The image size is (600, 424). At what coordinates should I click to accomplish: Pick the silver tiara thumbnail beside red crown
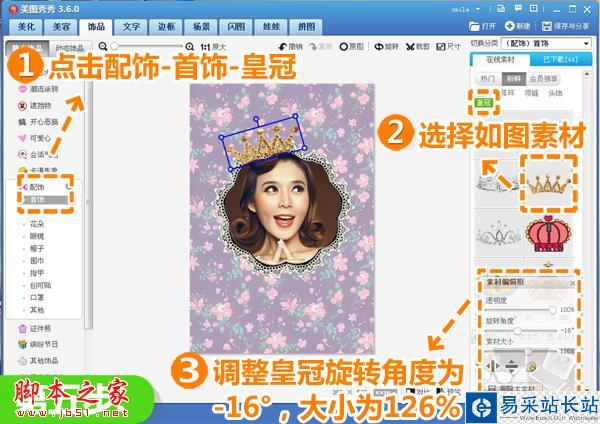[498, 233]
